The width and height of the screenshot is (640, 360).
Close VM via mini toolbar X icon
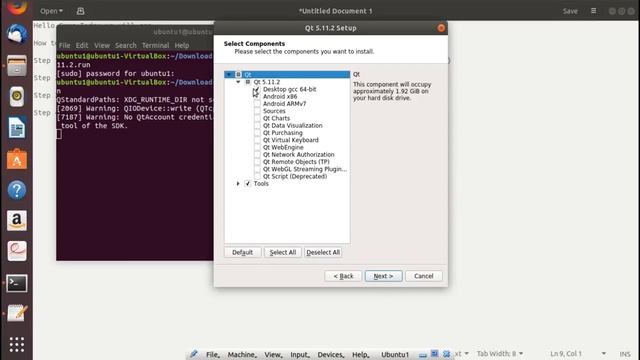point(447,354)
